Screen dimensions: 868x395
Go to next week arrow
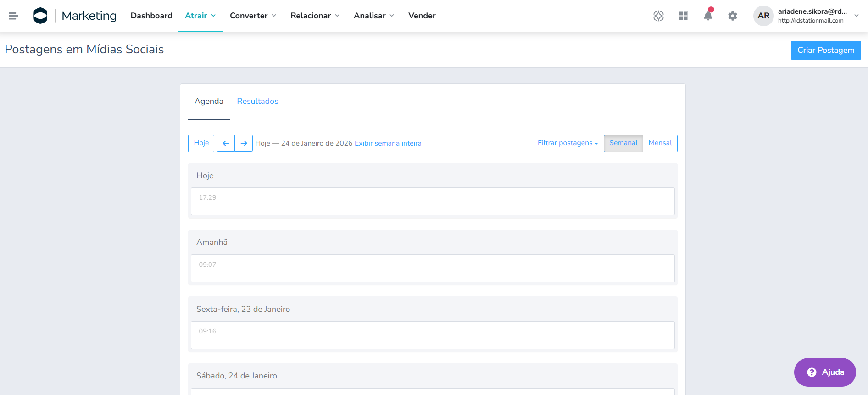pyautogui.click(x=244, y=143)
